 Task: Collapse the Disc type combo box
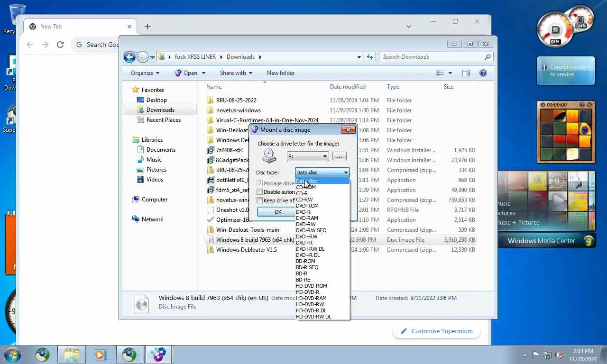pyautogui.click(x=322, y=173)
